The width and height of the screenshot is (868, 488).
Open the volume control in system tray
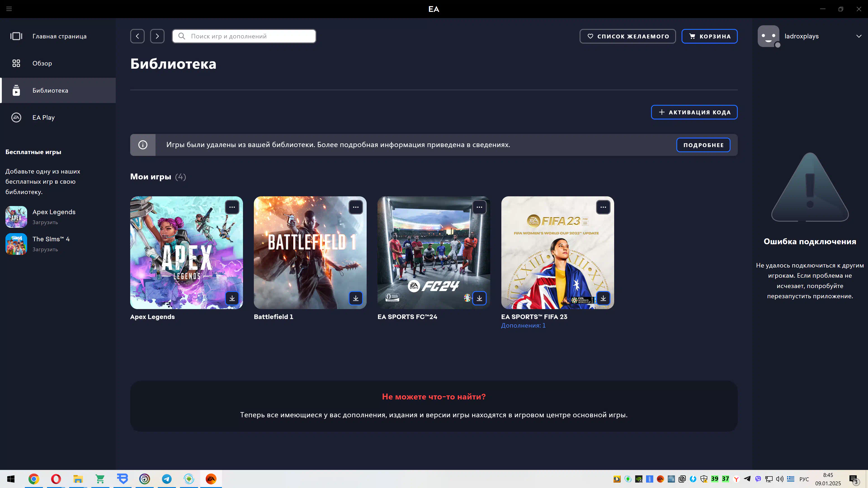(780, 479)
